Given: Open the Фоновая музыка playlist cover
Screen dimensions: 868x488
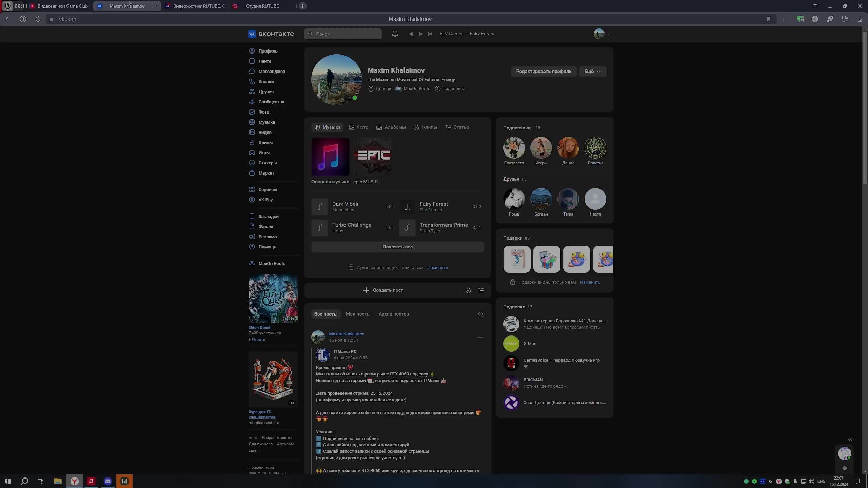Looking at the screenshot, I should point(330,157).
